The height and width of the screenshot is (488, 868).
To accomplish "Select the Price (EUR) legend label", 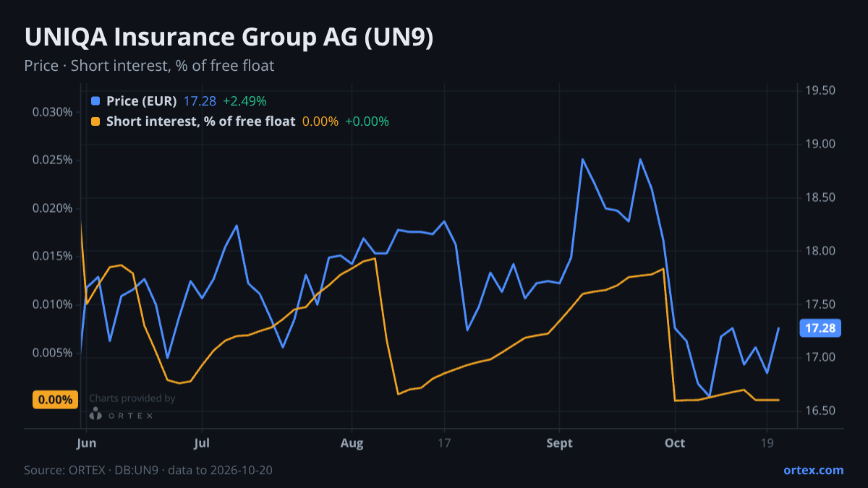I will coord(141,101).
